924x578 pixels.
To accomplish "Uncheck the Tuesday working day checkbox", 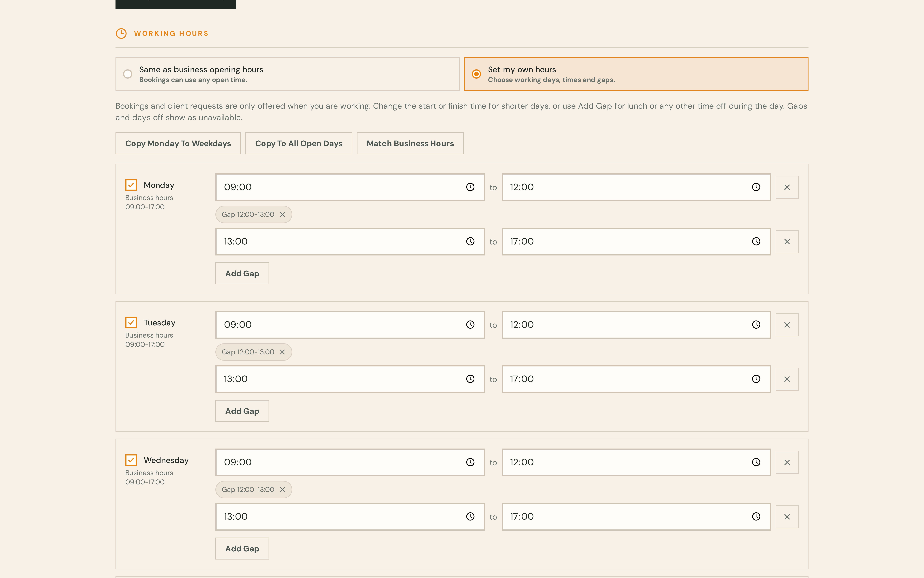I will [x=131, y=323].
